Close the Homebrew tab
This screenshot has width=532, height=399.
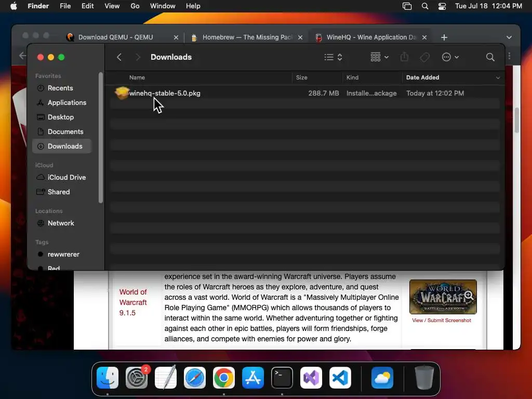point(300,37)
